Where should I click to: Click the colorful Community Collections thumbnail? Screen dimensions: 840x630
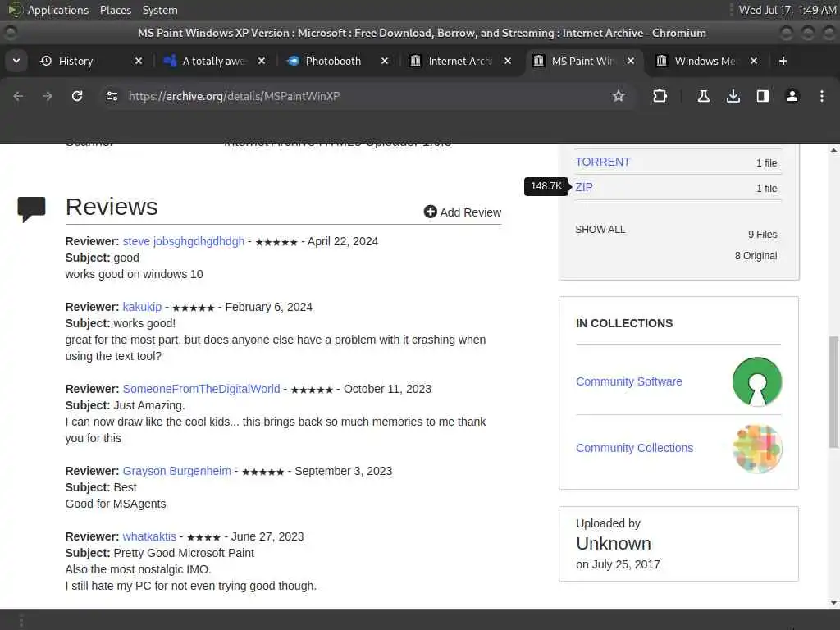click(x=757, y=449)
